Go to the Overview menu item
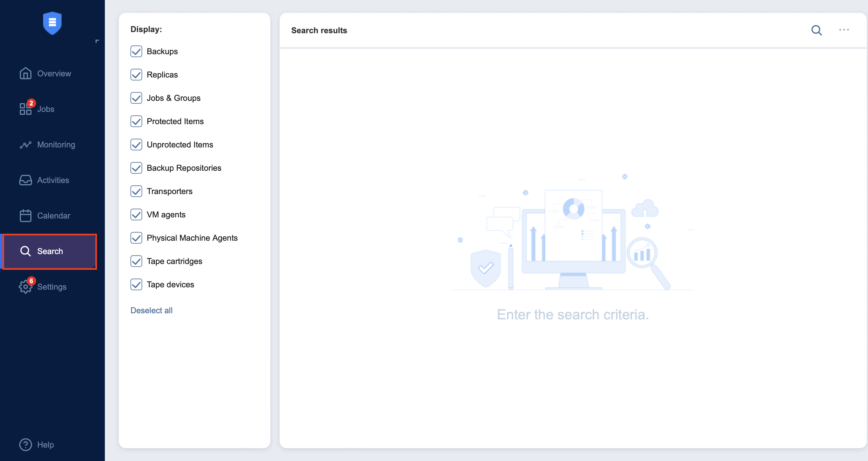Image resolution: width=868 pixels, height=461 pixels. coord(54,73)
